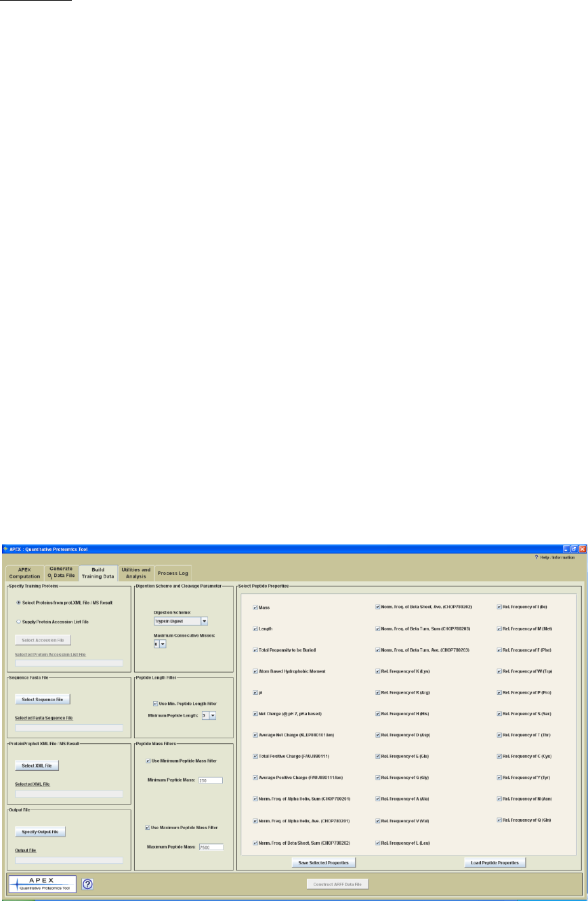
Task: Go to Utilities and Analysis tab
Action: coord(136,572)
